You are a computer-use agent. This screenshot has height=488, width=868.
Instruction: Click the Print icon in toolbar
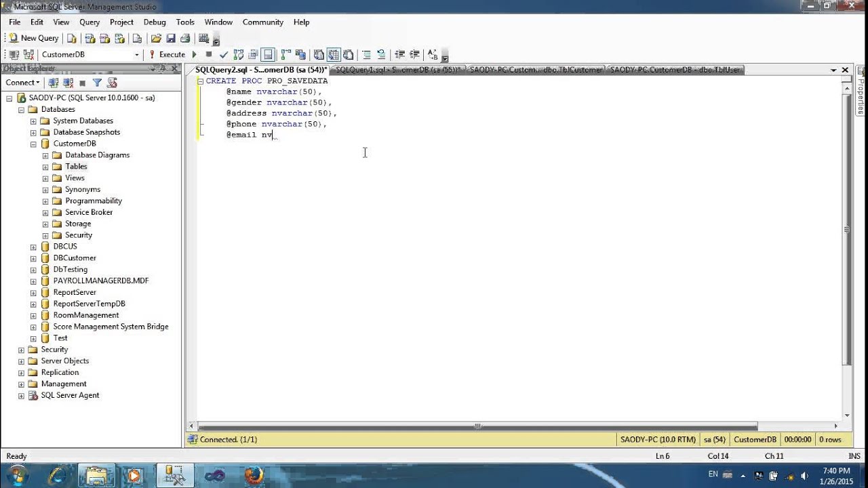click(185, 38)
